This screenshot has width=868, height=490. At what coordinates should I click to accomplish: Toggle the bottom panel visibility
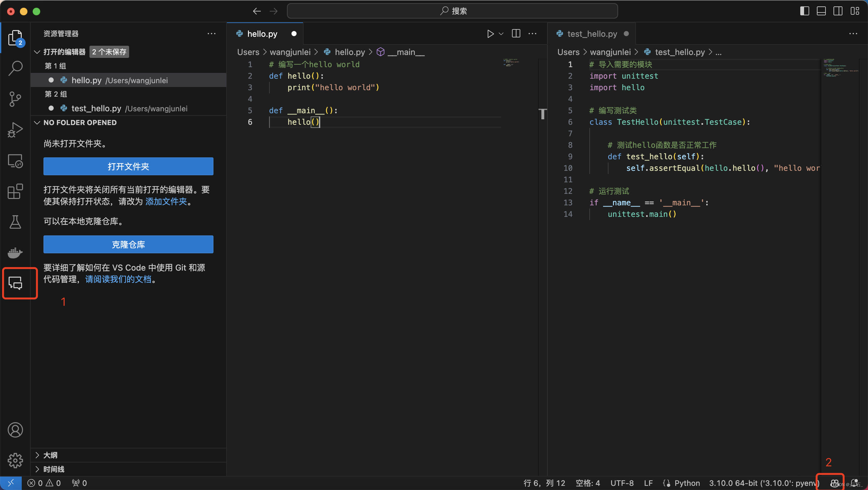[821, 11]
